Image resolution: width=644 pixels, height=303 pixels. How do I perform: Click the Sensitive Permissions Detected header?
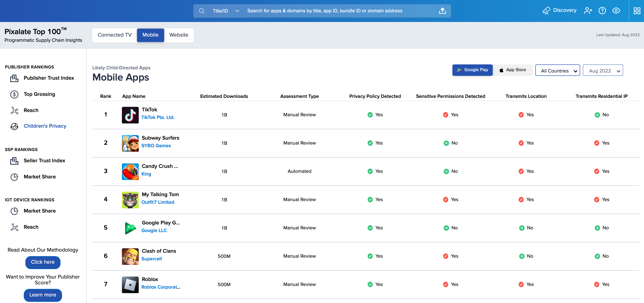coord(450,97)
